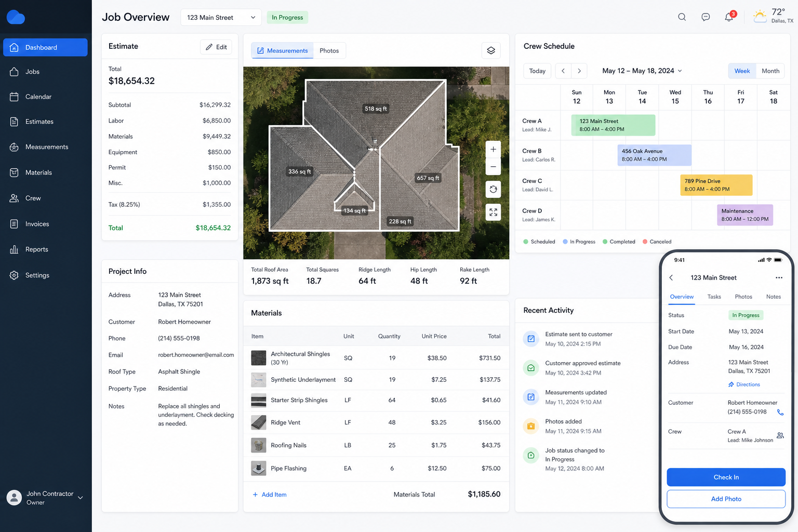Expand John Contractor user menu
The height and width of the screenshot is (532, 798).
pyautogui.click(x=45, y=498)
